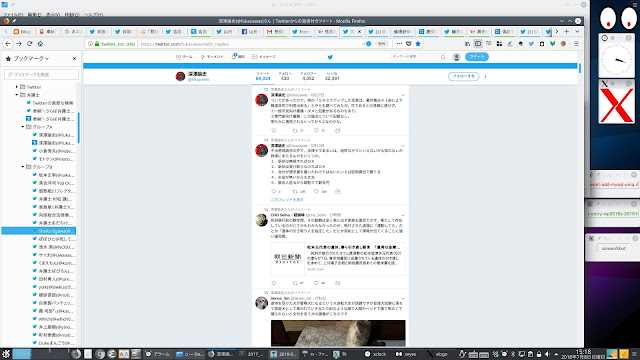Open the ツイート 69,224 stat tab

pyautogui.click(x=263, y=76)
